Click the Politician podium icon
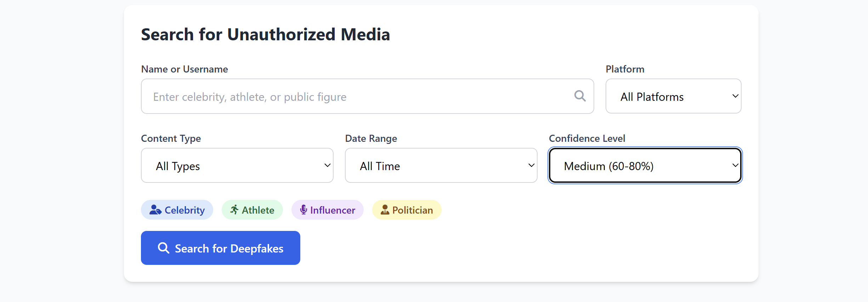The height and width of the screenshot is (302, 868). click(x=385, y=210)
